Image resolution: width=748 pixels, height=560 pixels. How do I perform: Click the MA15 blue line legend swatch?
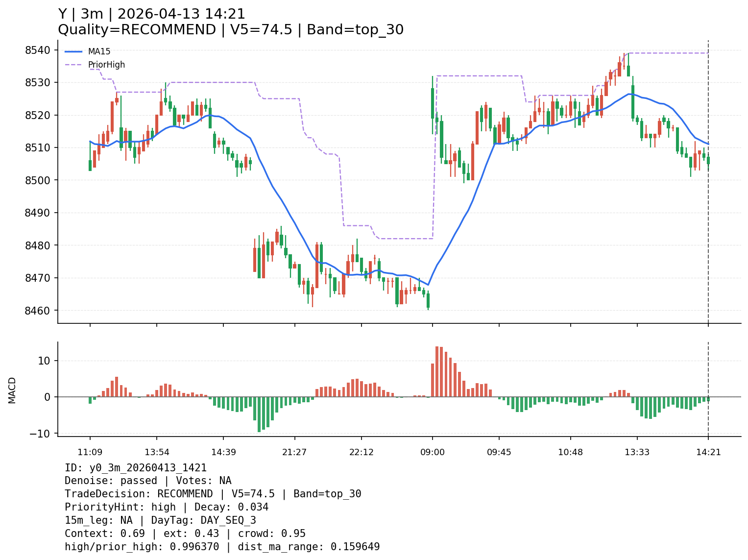[x=73, y=51]
